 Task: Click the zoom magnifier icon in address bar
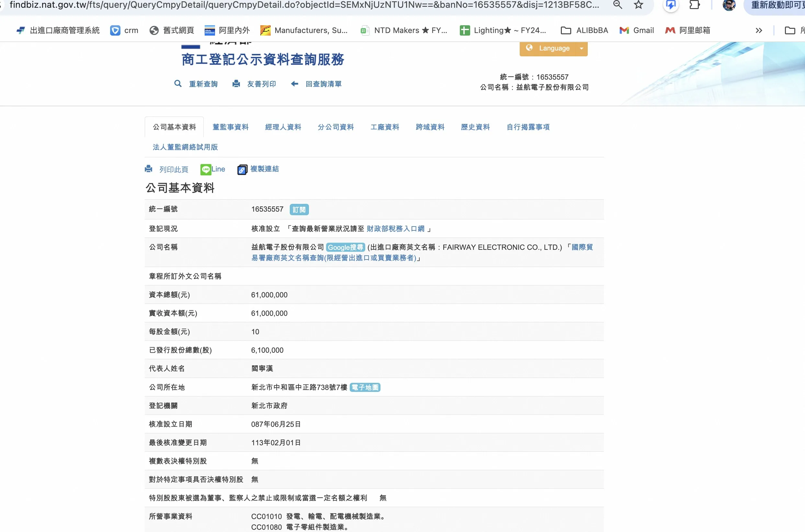pyautogui.click(x=618, y=5)
